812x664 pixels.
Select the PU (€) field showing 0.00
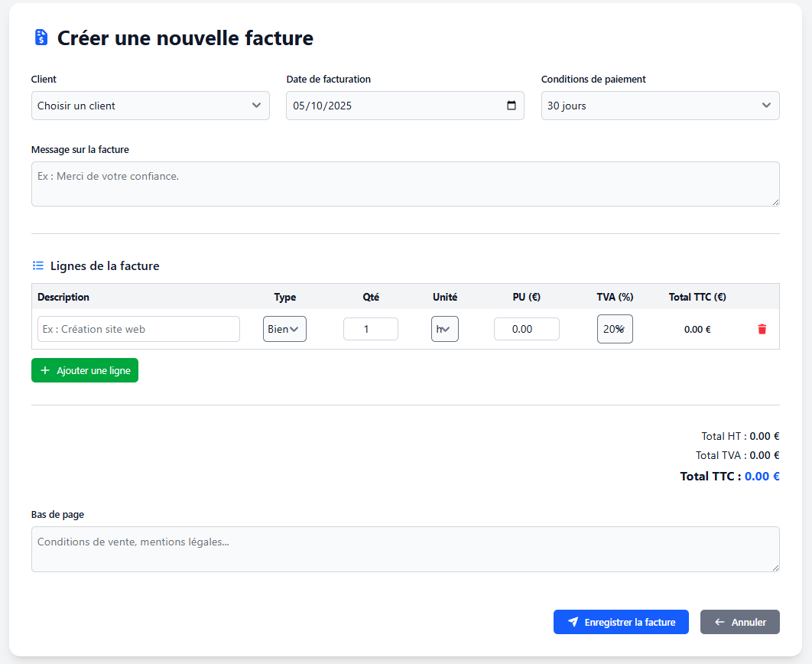[526, 328]
